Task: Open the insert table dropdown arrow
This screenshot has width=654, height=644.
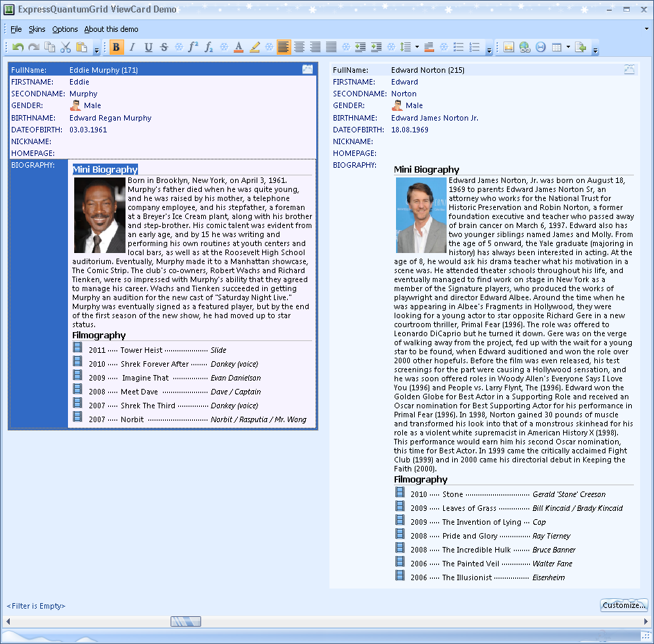Action: (568, 47)
